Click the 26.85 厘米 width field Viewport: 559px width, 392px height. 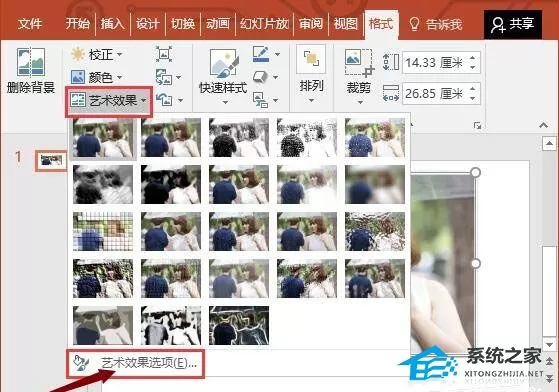coord(435,94)
